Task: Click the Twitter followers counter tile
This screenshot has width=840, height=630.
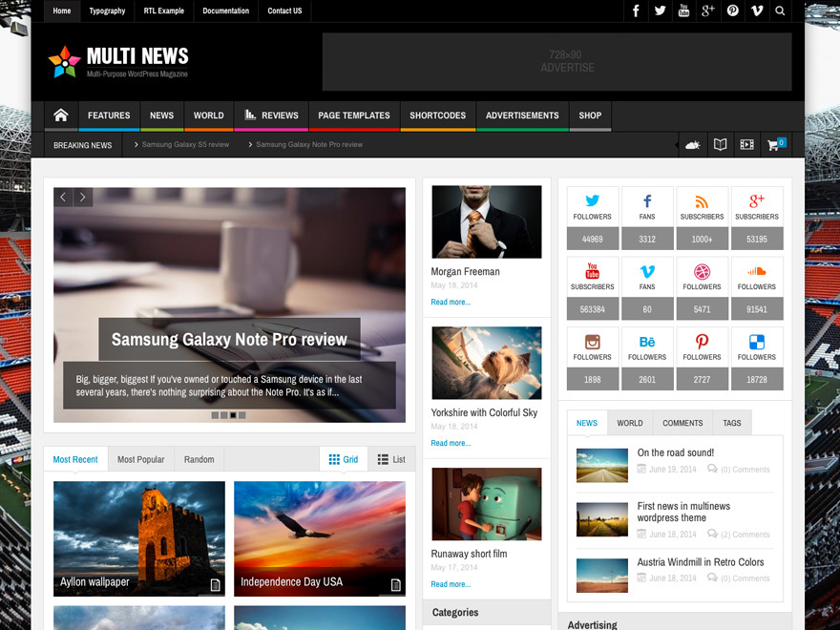Action: (593, 218)
